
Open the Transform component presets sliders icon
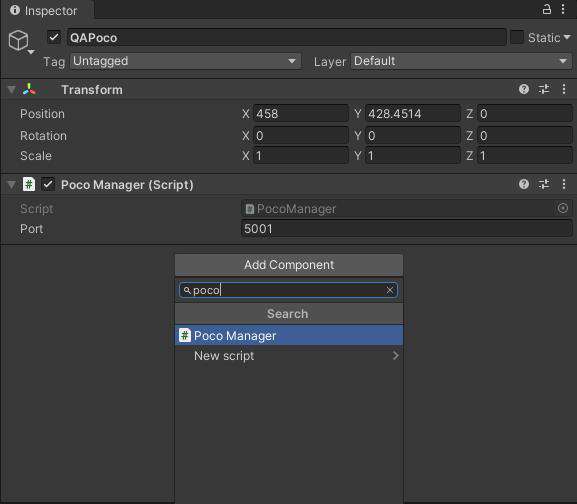coord(544,89)
